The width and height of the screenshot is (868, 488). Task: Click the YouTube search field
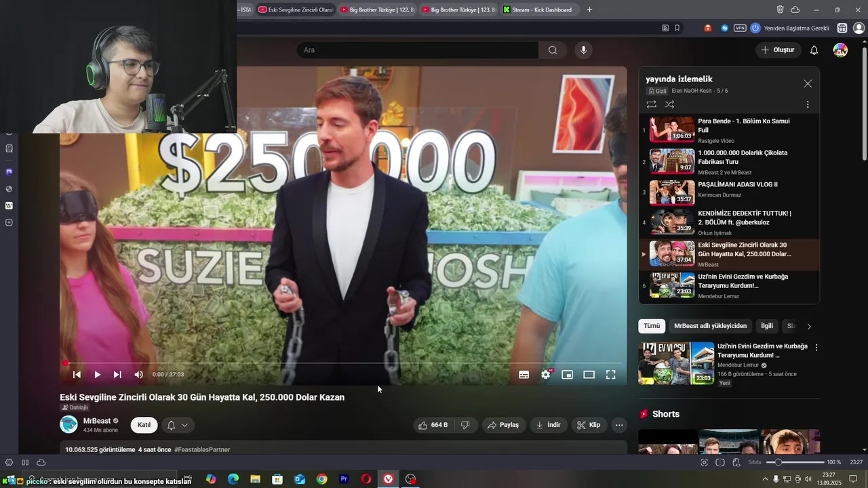[418, 50]
